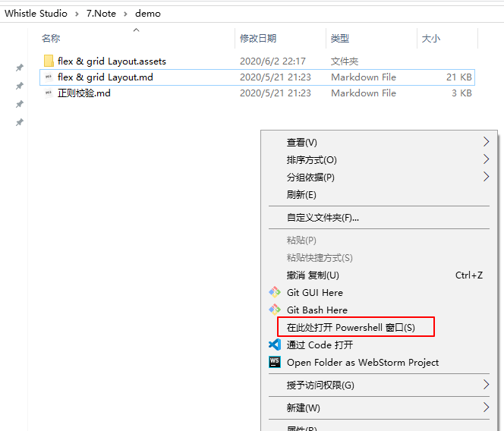The height and width of the screenshot is (431, 504).
Task: Click the 正则校验.md file icon
Action: click(49, 93)
